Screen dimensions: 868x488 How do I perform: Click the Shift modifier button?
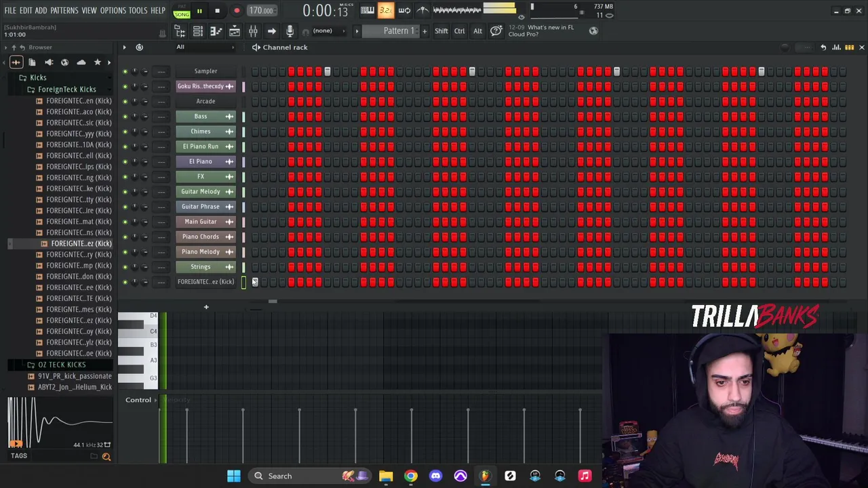tap(441, 31)
